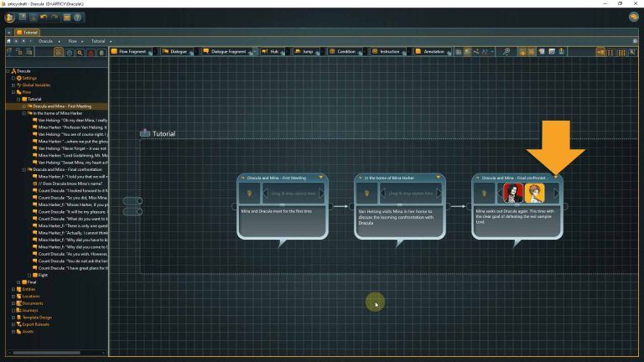The height and width of the screenshot is (362, 644).
Task: Click the upper input pin of Tutorial fragment
Action: pyautogui.click(x=132, y=201)
